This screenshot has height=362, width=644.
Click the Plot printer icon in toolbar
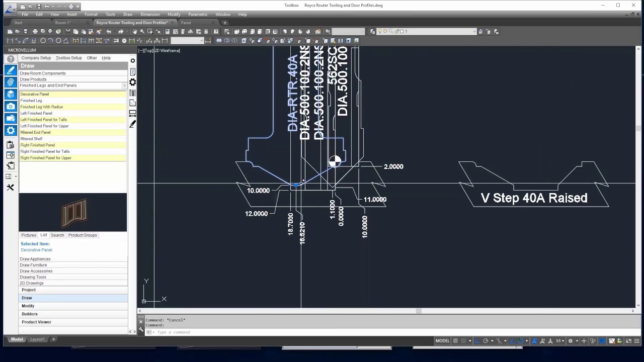(x=35, y=32)
